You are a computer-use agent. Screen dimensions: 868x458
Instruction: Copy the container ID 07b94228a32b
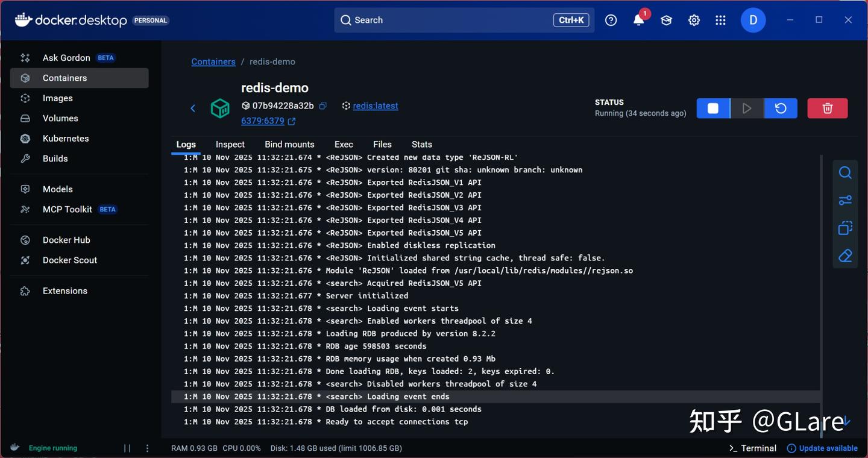322,106
